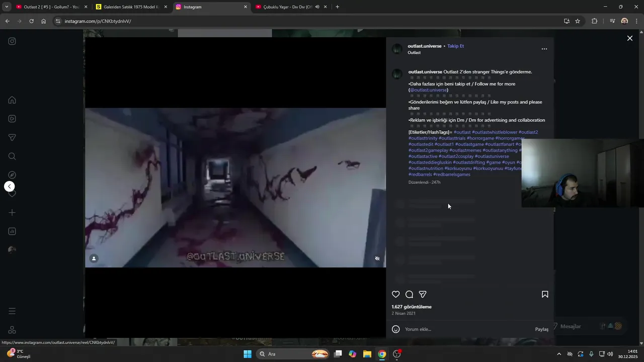Image resolution: width=644 pixels, height=362 pixels.
Task: Open Chrome three-dot menu
Action: (637, 21)
